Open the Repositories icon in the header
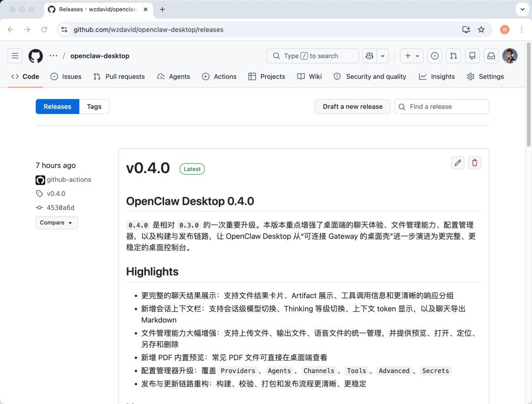Viewport: 532px width, 404px height. [x=472, y=56]
